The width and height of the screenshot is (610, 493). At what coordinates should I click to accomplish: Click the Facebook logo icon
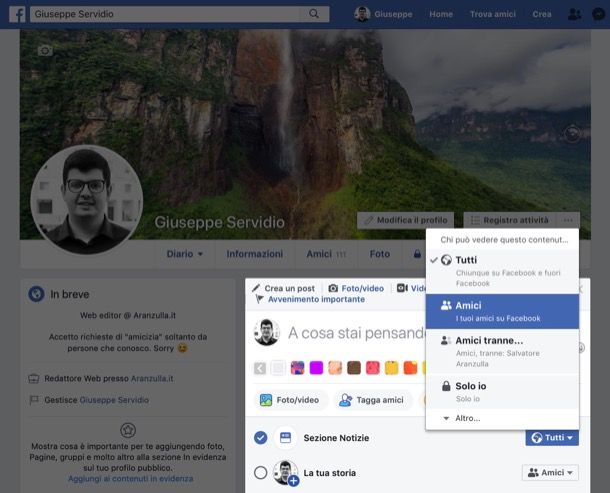point(17,14)
